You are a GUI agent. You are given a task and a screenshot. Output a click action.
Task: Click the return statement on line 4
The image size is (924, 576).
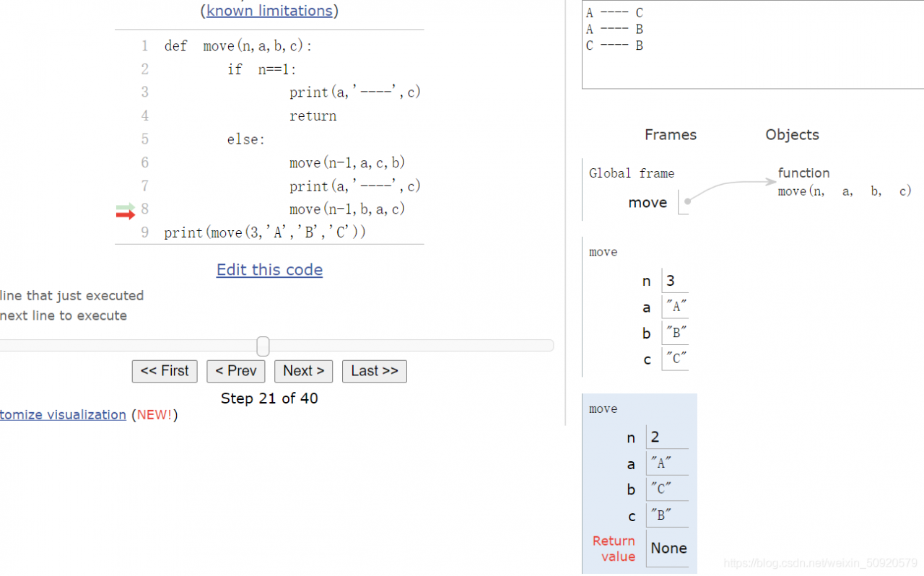pos(313,116)
